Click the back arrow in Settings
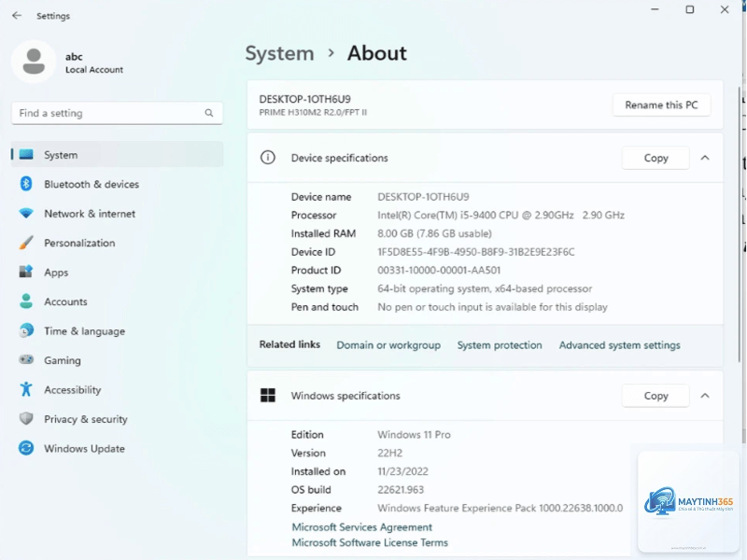Image resolution: width=747 pixels, height=560 pixels. (x=17, y=16)
